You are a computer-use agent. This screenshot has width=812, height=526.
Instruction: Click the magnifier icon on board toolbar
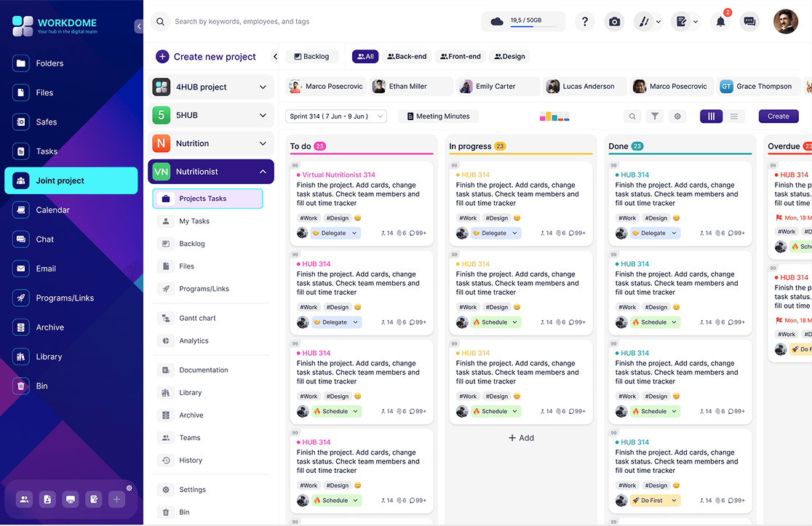point(632,116)
